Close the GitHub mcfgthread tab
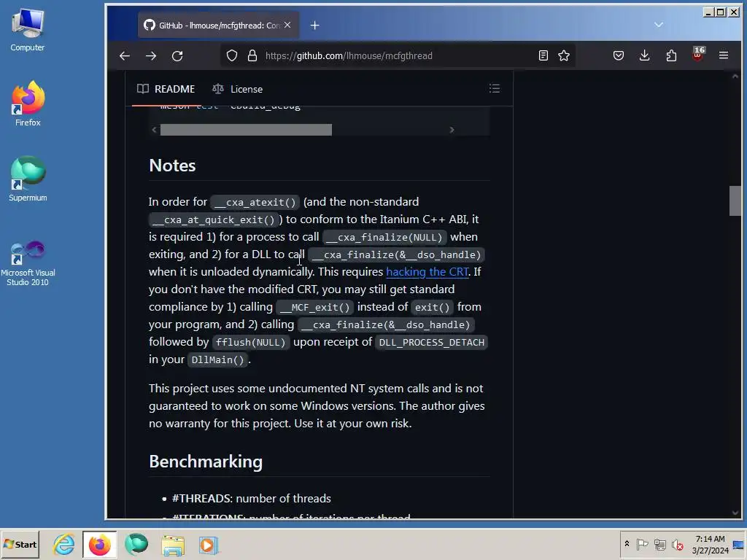 [287, 25]
